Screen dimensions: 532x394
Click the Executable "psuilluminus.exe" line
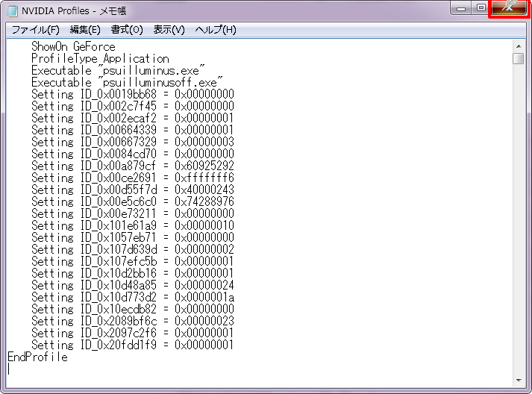point(118,70)
